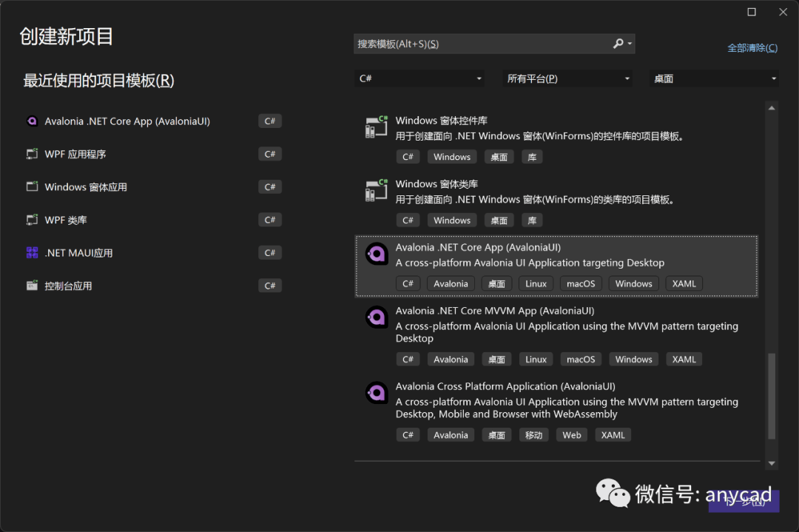Click the magnifier search icon
The height and width of the screenshot is (532, 799).
tap(618, 44)
